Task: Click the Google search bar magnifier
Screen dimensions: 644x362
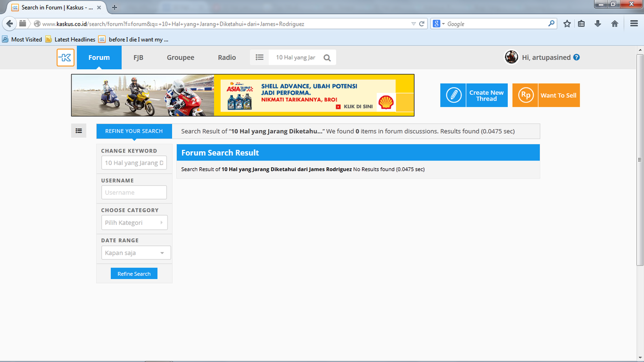Action: (x=551, y=24)
